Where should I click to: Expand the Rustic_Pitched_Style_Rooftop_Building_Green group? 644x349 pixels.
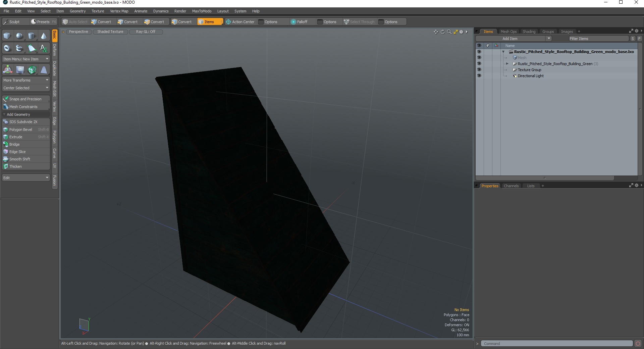(507, 64)
